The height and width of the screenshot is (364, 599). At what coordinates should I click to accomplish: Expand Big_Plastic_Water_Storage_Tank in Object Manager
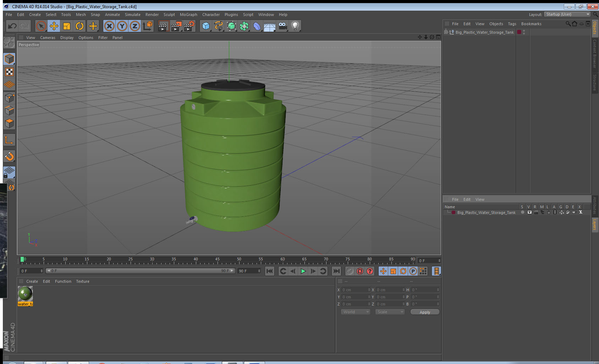[446, 32]
